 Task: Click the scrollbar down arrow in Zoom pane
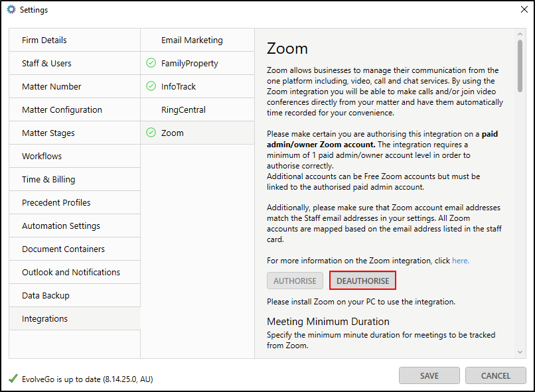[520, 352]
